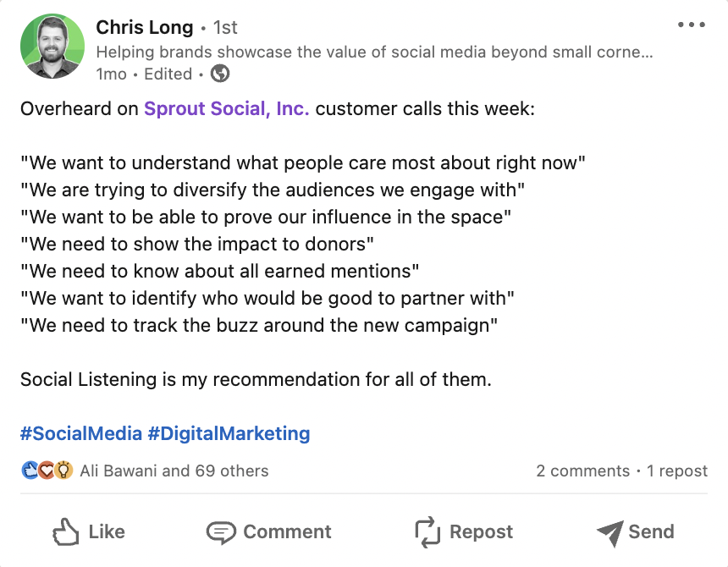Click the red heart reaction icon
The image size is (728, 567).
pyautogui.click(x=47, y=471)
